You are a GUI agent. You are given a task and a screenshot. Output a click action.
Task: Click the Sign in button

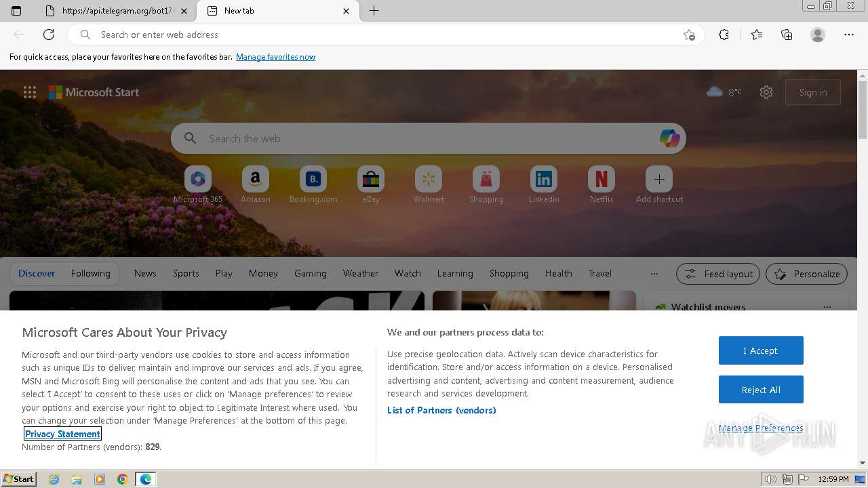[x=813, y=92]
